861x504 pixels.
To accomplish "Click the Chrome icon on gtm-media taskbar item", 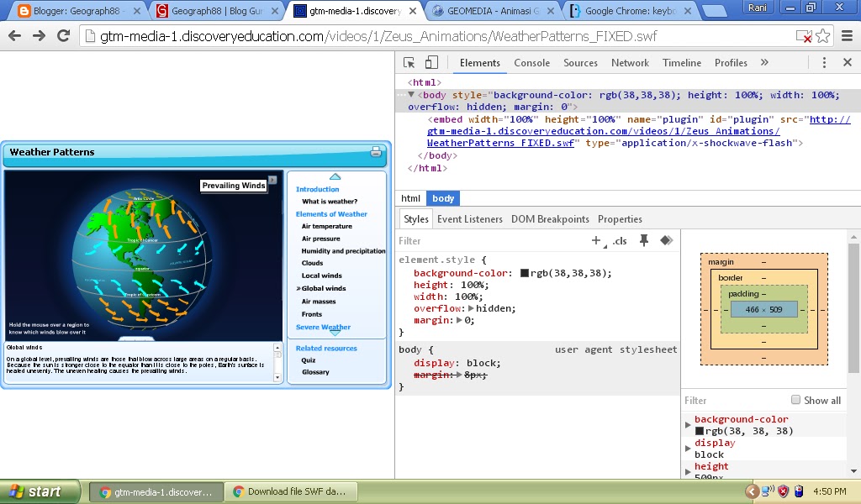I will coord(105,492).
